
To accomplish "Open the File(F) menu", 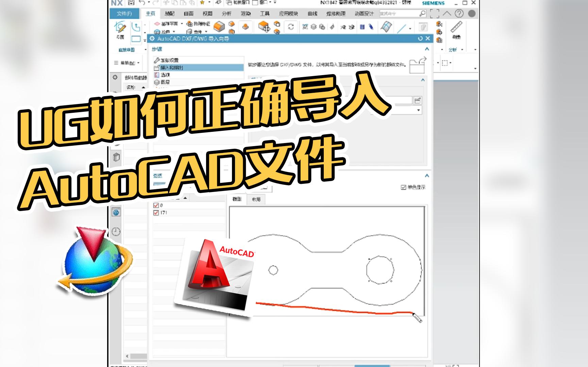I will tap(124, 14).
